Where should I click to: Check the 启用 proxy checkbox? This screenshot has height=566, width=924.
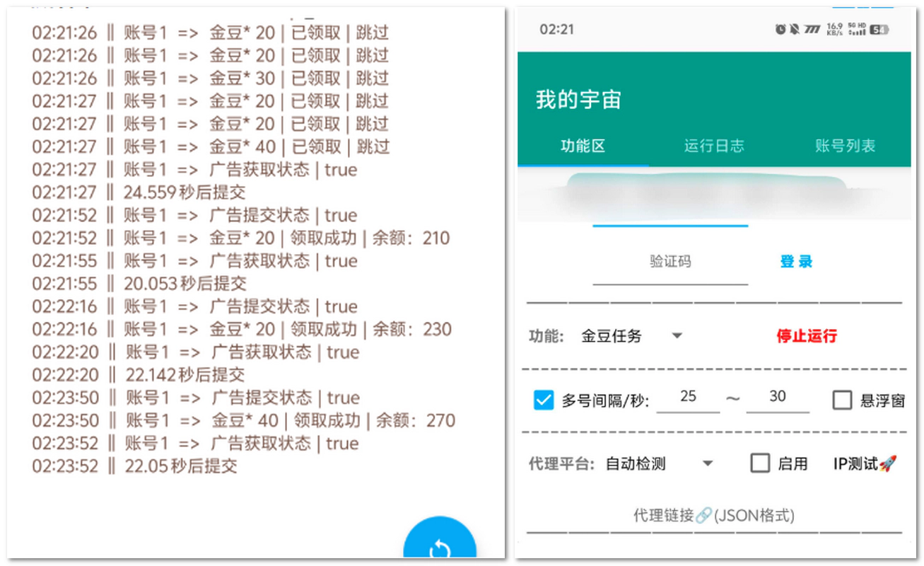760,464
